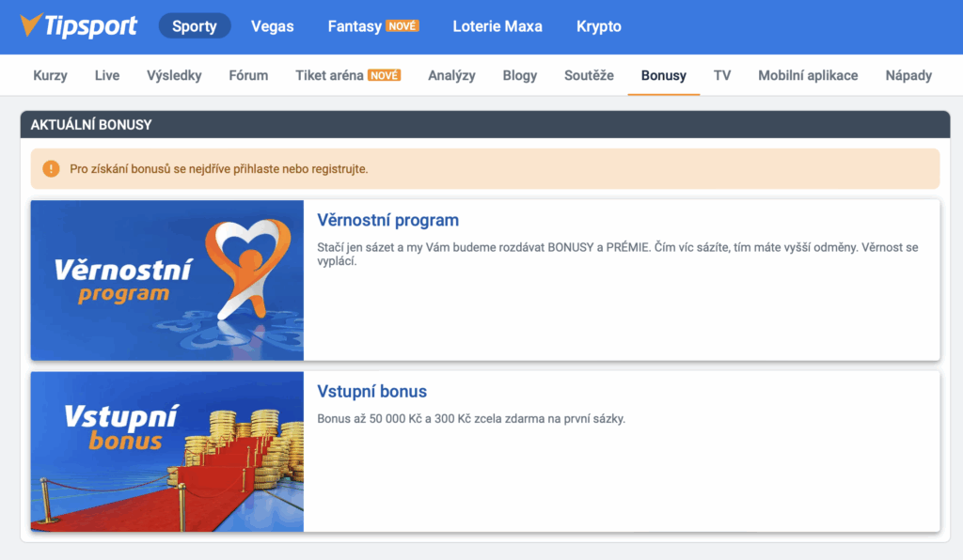
Task: Open the Mobilní aplikace page
Action: tap(808, 75)
